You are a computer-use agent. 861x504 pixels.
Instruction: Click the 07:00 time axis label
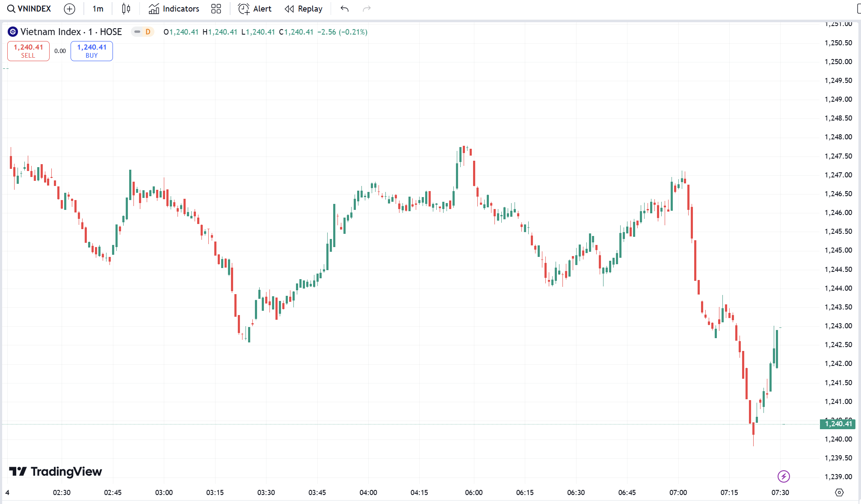678,492
